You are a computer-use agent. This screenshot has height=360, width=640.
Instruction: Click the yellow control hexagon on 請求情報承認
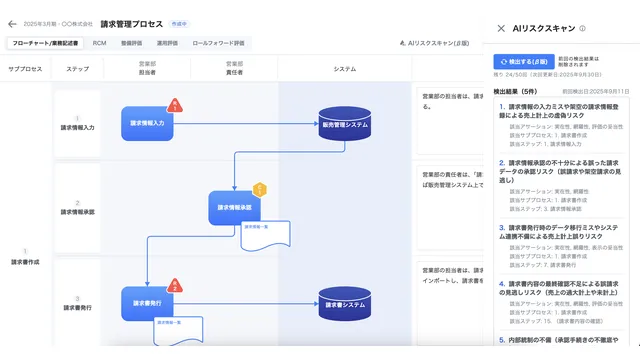pos(260,189)
